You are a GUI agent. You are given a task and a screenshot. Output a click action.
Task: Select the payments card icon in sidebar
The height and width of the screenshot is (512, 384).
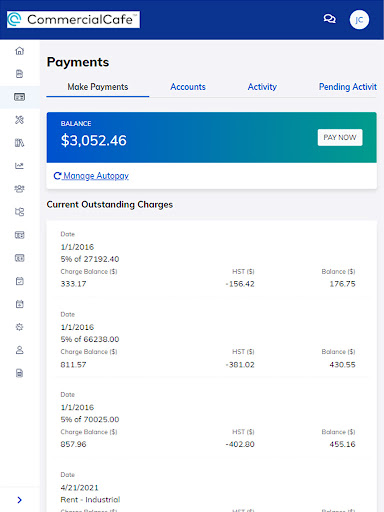20,97
